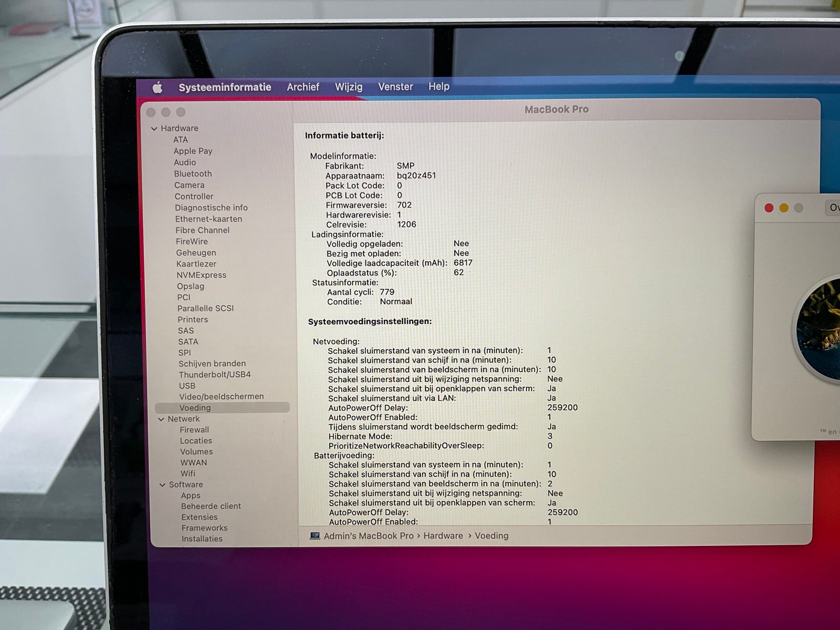840x630 pixels.
Task: Click Voeding in the path bar
Action: (x=491, y=536)
